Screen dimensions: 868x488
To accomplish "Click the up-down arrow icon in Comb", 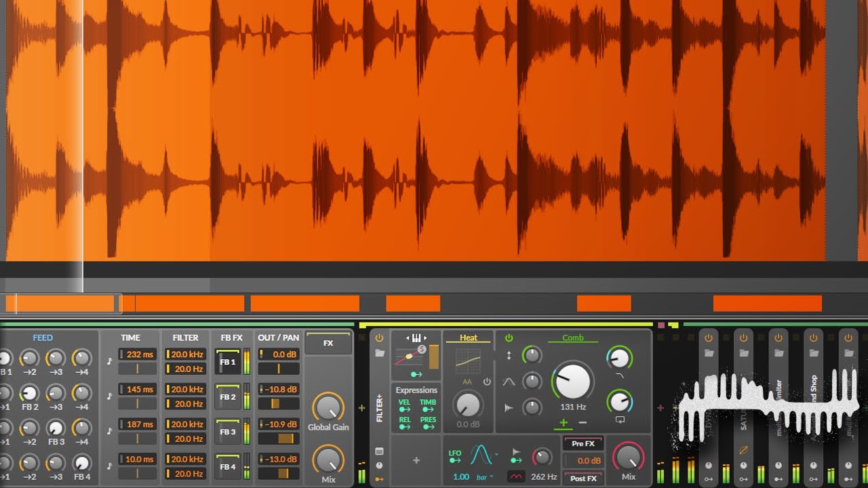I will tap(509, 355).
